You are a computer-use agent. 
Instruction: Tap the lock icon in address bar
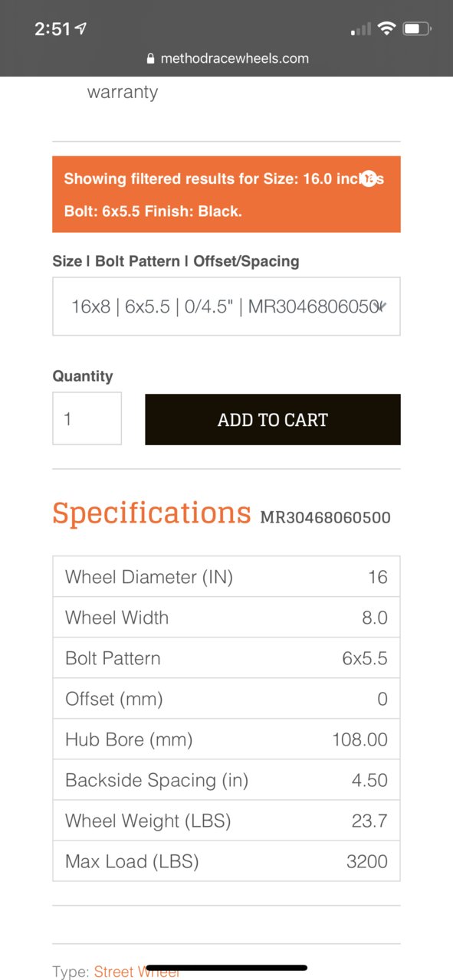coord(149,59)
